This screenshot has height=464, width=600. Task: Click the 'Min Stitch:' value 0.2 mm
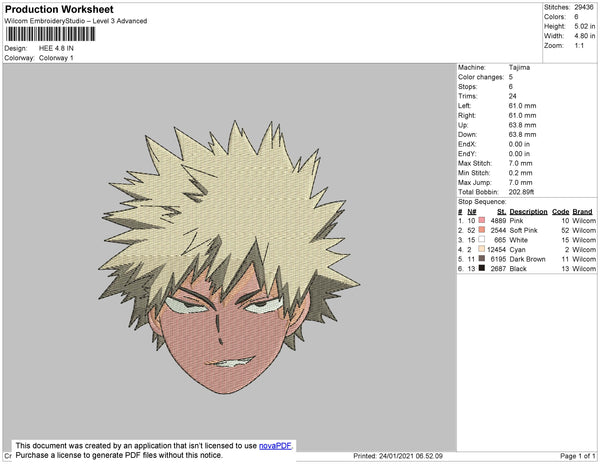coord(520,173)
